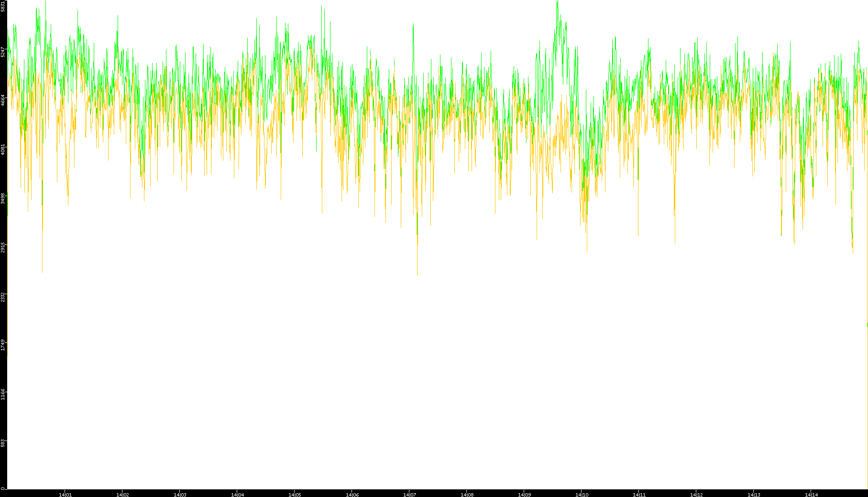Select the 14:04 time axis label

coord(237,495)
